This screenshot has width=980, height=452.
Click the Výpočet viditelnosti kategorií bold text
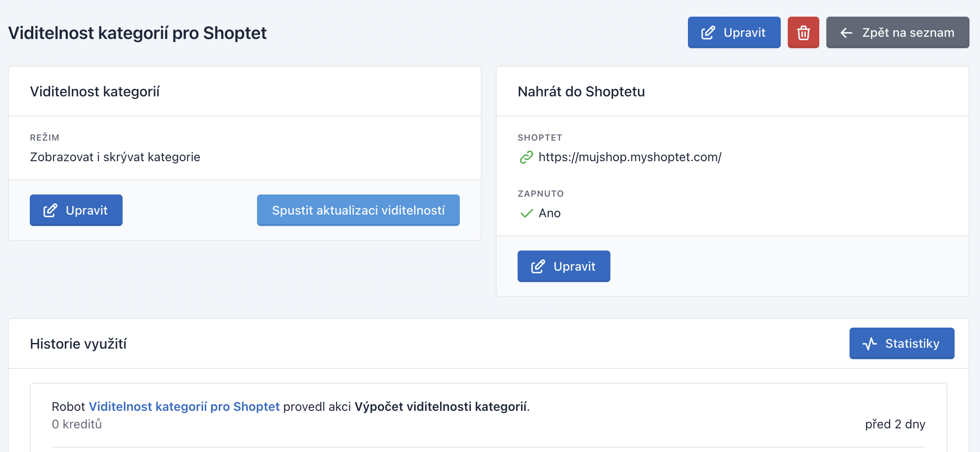[x=441, y=406]
